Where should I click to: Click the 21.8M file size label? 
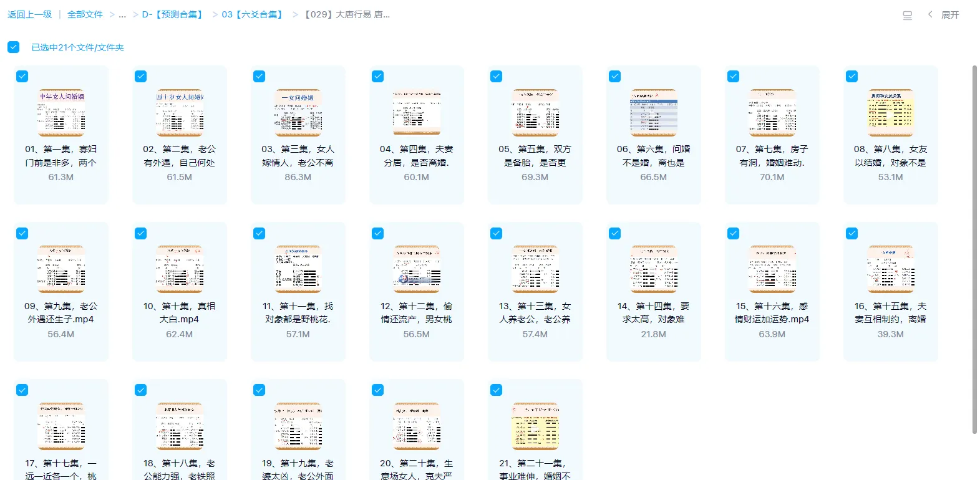[x=654, y=334]
